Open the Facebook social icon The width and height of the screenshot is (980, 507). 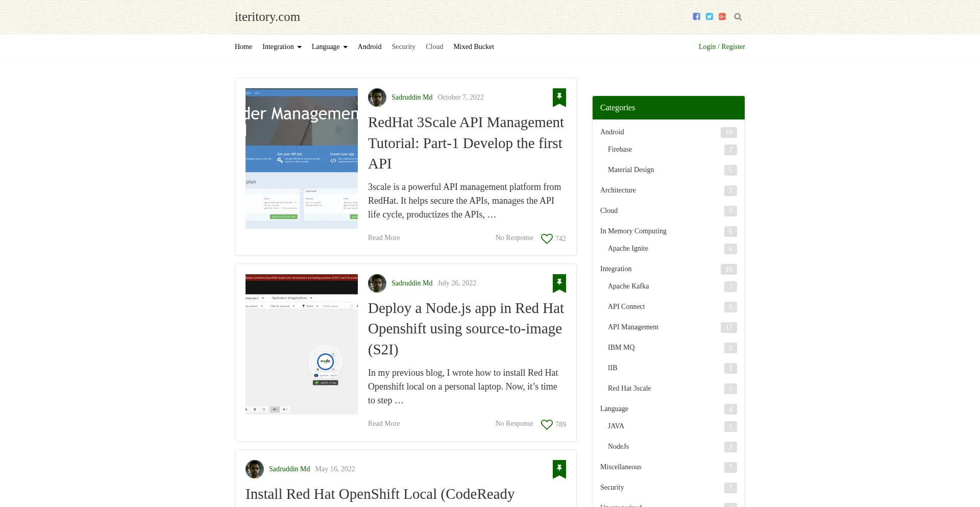pyautogui.click(x=696, y=17)
